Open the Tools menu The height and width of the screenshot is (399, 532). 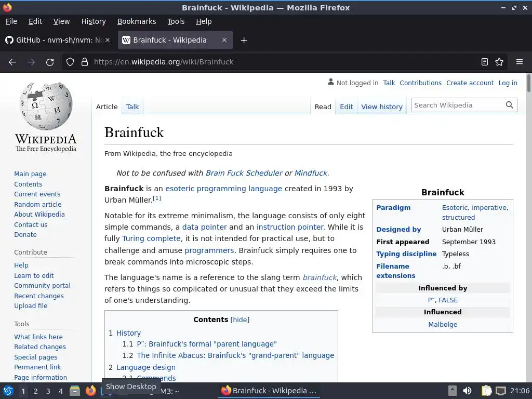tap(176, 21)
